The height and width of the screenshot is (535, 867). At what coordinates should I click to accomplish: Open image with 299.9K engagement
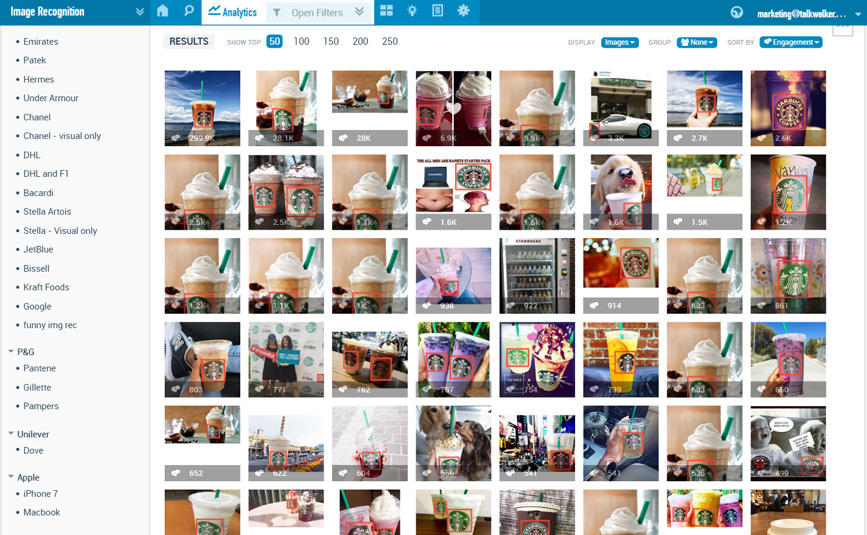[202, 108]
